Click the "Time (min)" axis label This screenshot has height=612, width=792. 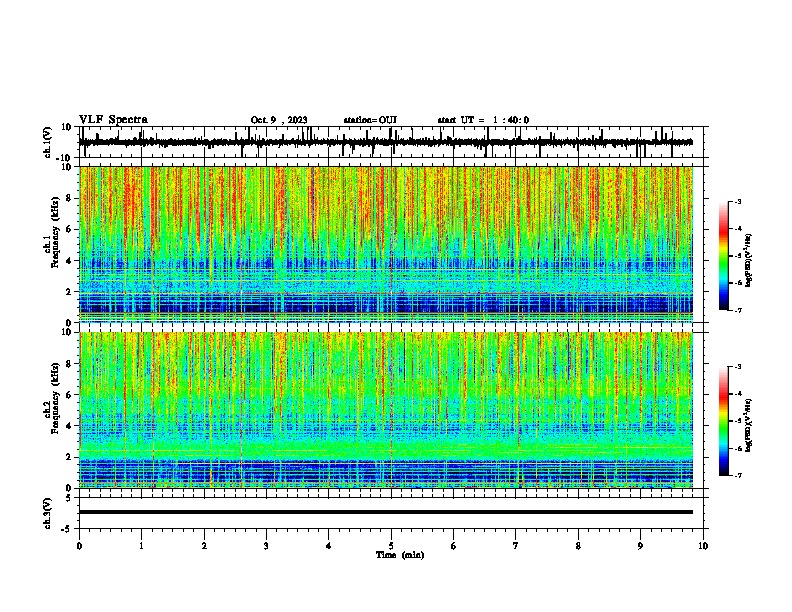[400, 555]
